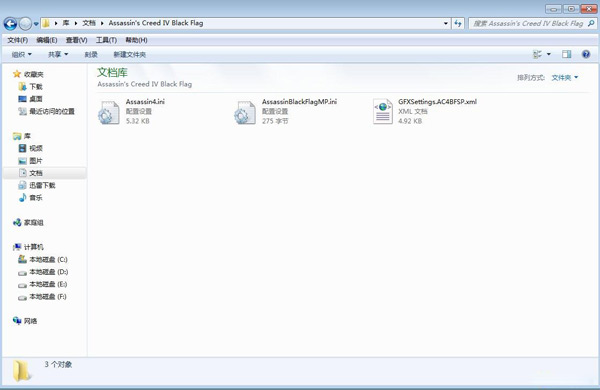The height and width of the screenshot is (390, 600).
Task: Open view options dropdown arrow
Action: click(x=549, y=54)
